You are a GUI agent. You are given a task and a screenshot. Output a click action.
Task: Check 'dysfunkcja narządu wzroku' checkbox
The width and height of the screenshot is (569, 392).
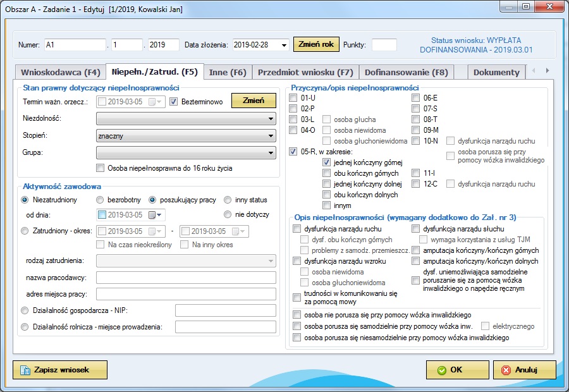(x=297, y=261)
